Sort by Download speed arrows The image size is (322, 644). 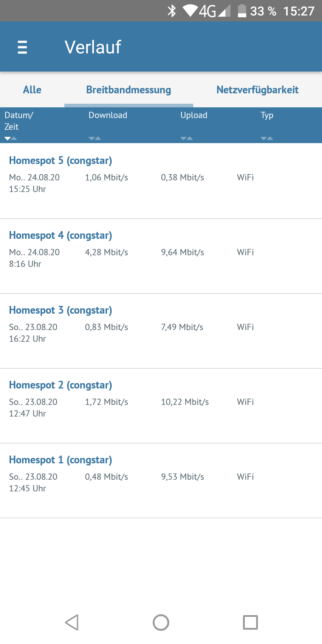[x=95, y=138]
